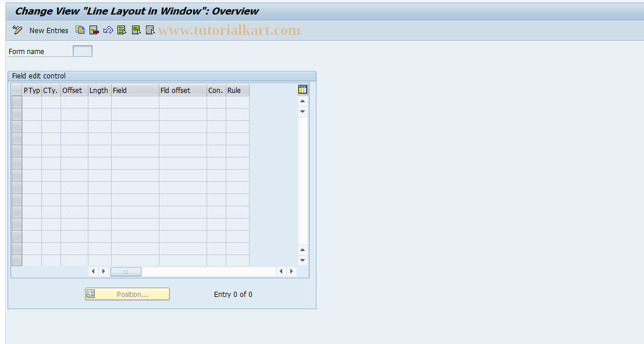Click the horizontal scrollbar thumb
Screen dimensions: 644x344
tap(126, 271)
